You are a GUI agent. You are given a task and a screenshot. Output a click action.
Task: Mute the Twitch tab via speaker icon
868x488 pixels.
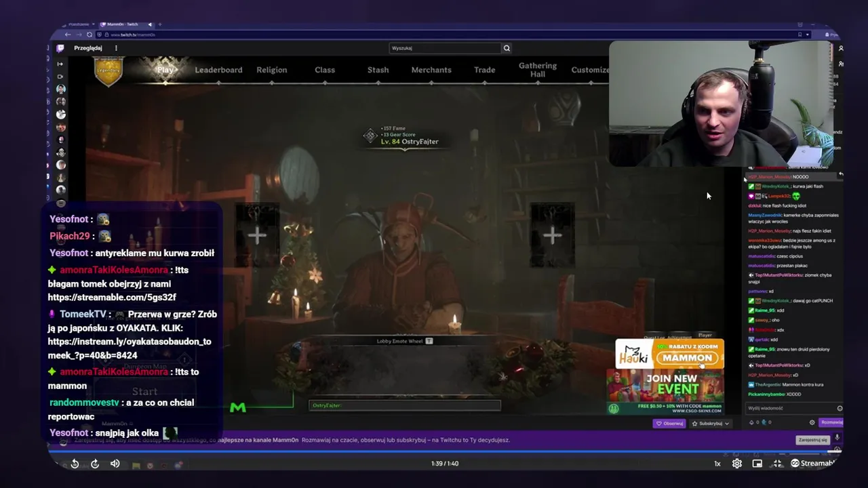pos(151,24)
